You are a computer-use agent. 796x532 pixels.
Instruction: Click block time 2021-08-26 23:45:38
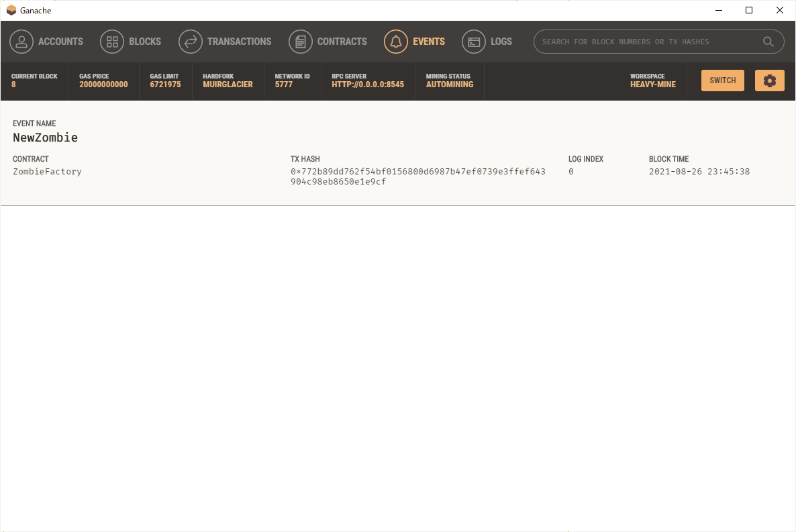click(699, 172)
